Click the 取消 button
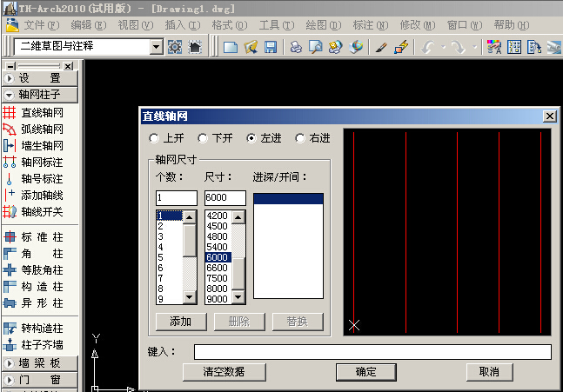Viewport: 563px width, 392px height. 489,372
